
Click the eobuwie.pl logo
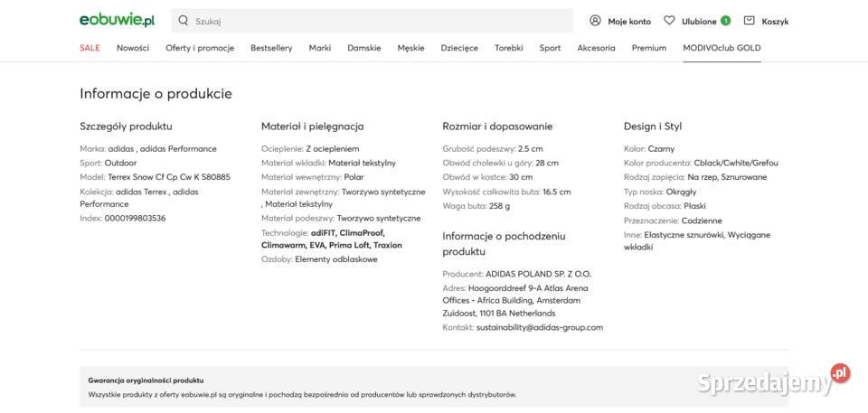point(117,20)
